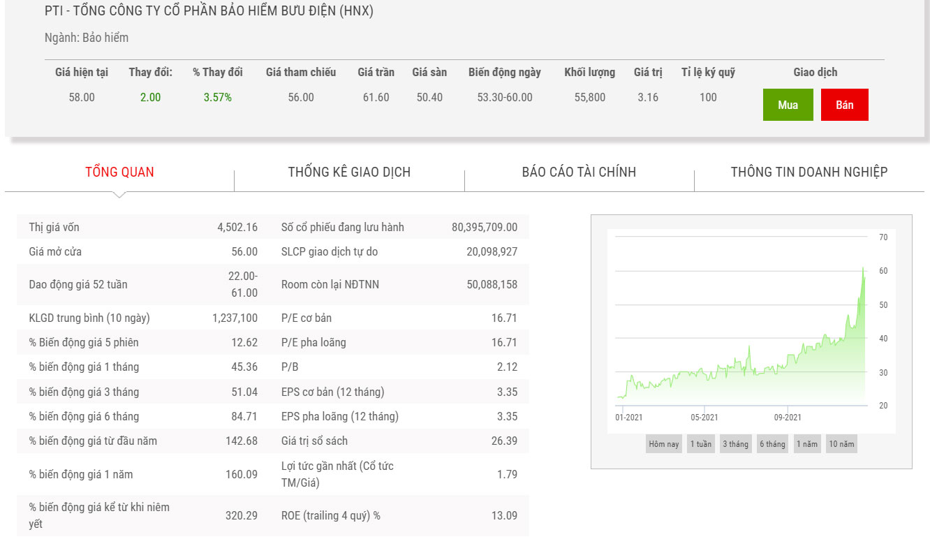Show the 1 tuần chart range
This screenshot has height=560, width=930.
pyautogui.click(x=700, y=444)
